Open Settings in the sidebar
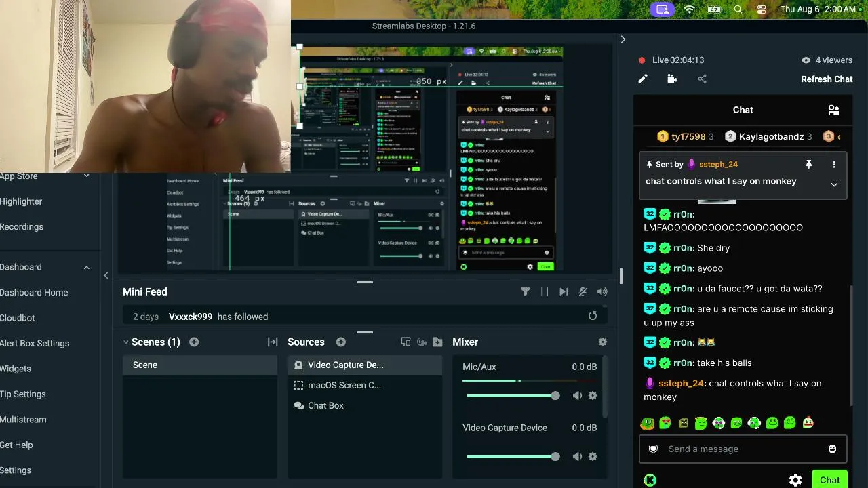868x488 pixels. click(16, 470)
